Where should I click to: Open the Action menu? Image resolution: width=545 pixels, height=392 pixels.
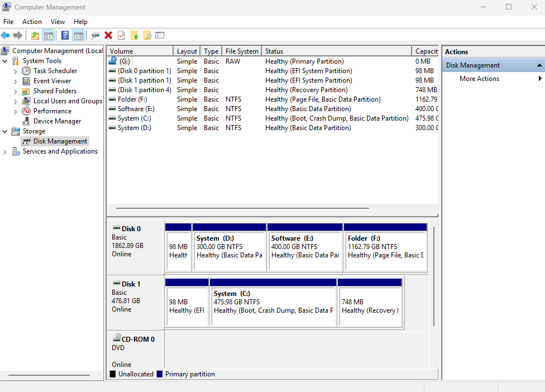(32, 22)
